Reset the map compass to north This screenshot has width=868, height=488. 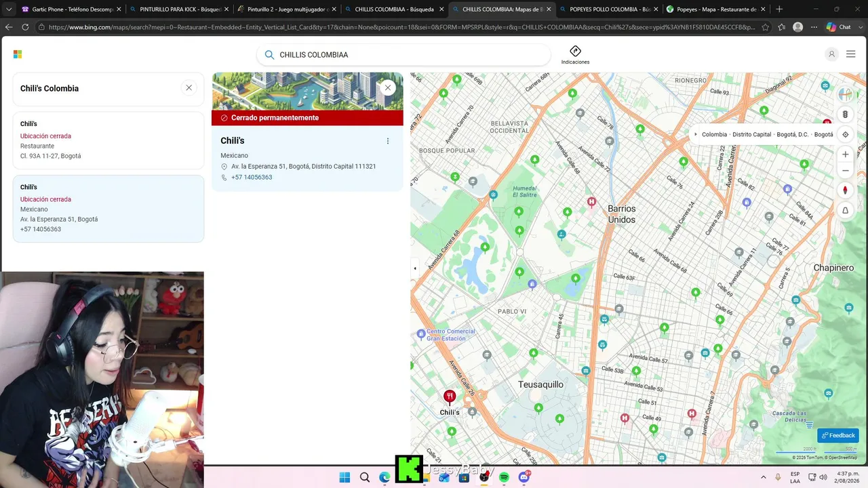pos(845,190)
